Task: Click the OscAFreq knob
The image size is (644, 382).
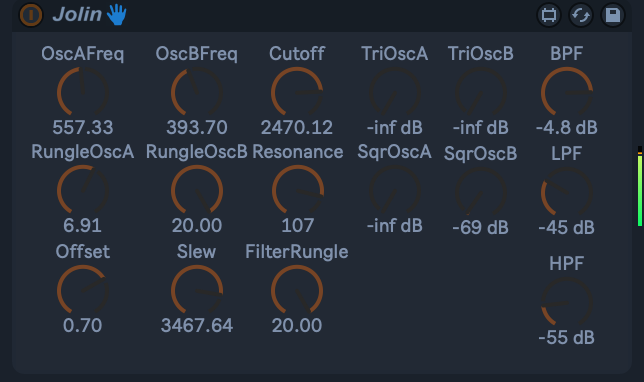Action: (83, 92)
